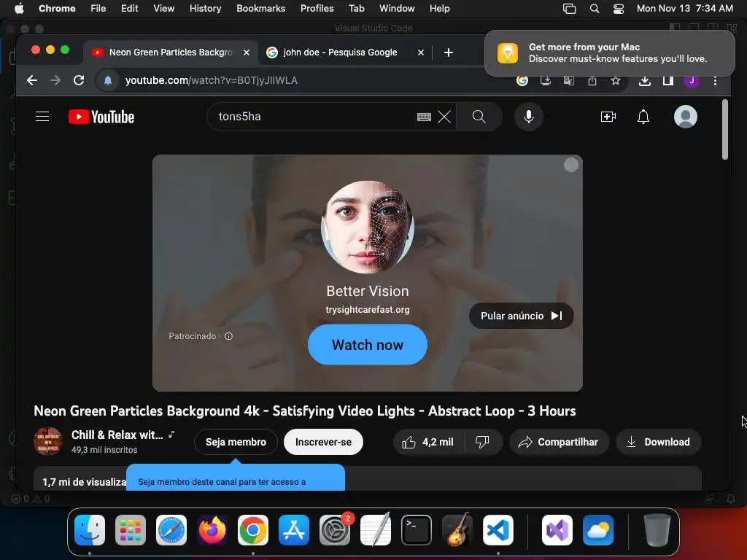Viewport: 747px width, 560px height.
Task: Open macOS Control Center icon
Action: click(x=619, y=8)
